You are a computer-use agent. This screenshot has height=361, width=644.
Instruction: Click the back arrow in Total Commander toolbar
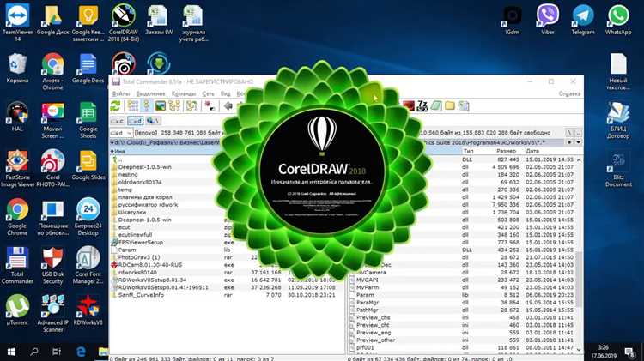click(228, 106)
